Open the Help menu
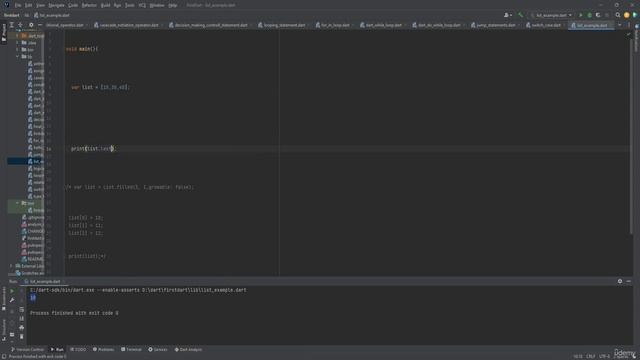The width and height of the screenshot is (640, 360). [173, 5]
